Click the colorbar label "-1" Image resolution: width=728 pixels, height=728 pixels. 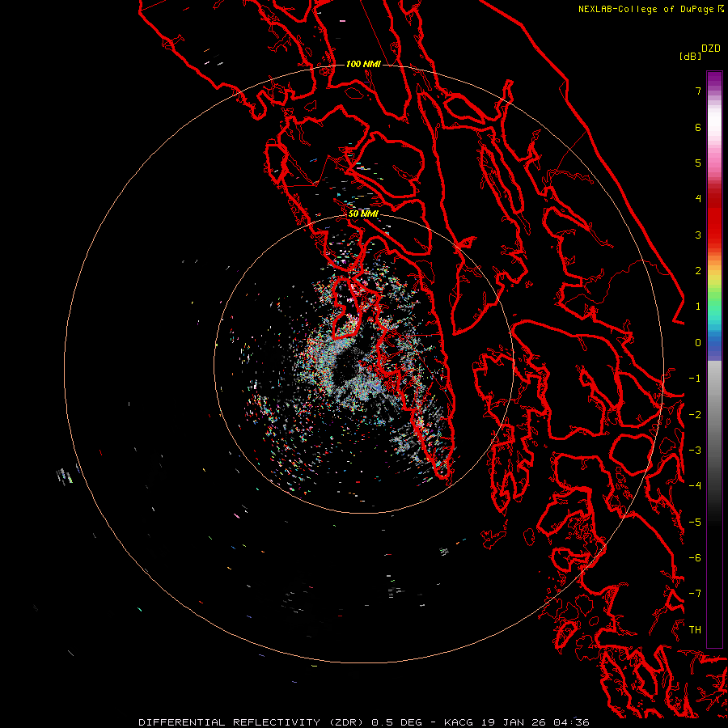click(x=695, y=379)
